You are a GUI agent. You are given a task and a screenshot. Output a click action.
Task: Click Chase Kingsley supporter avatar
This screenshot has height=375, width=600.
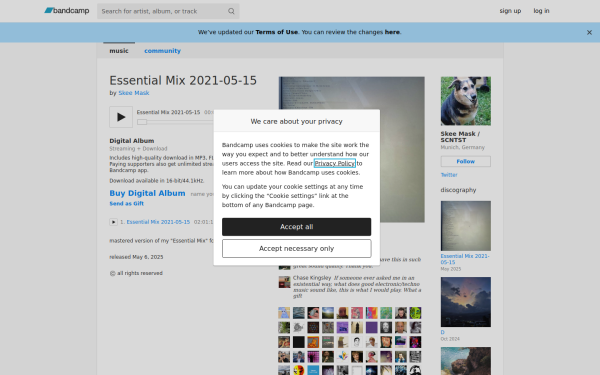coord(284,282)
